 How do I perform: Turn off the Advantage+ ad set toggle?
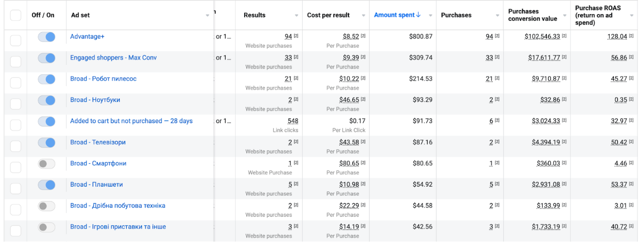47,37
